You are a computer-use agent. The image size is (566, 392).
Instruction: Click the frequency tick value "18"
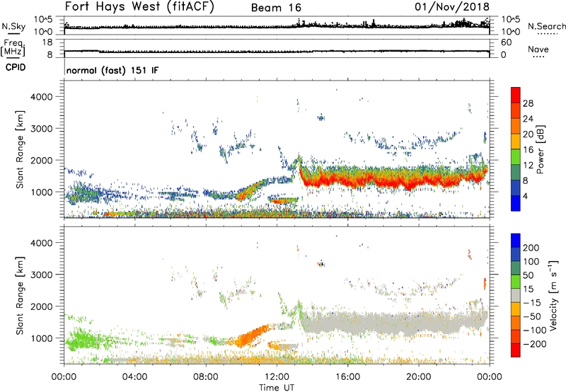click(47, 42)
